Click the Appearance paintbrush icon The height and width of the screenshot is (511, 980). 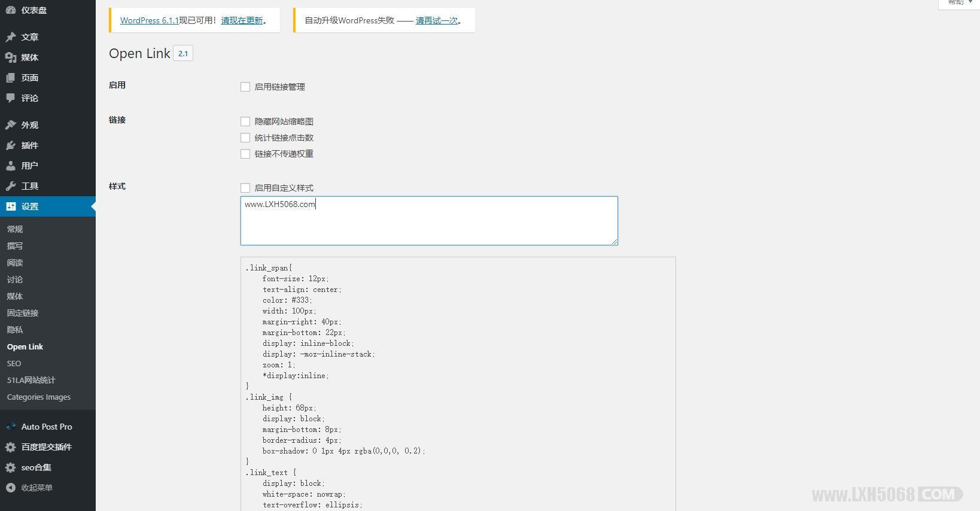pyautogui.click(x=11, y=125)
